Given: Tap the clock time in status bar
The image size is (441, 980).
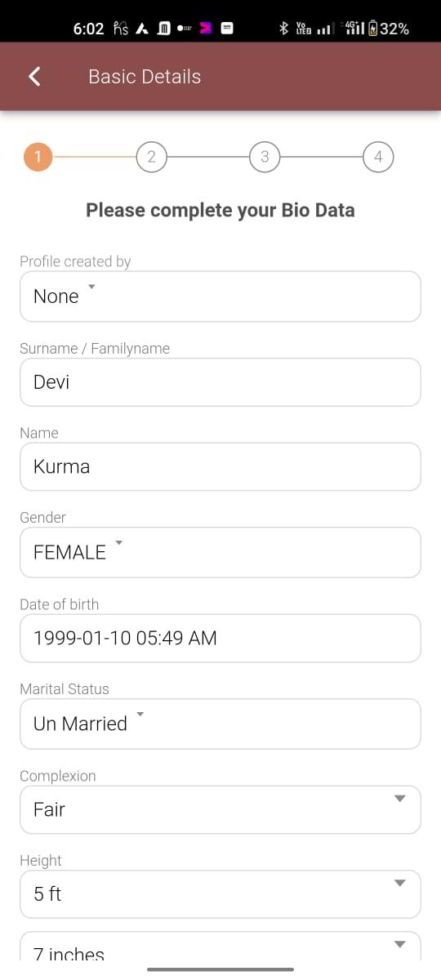Looking at the screenshot, I should [88, 29].
